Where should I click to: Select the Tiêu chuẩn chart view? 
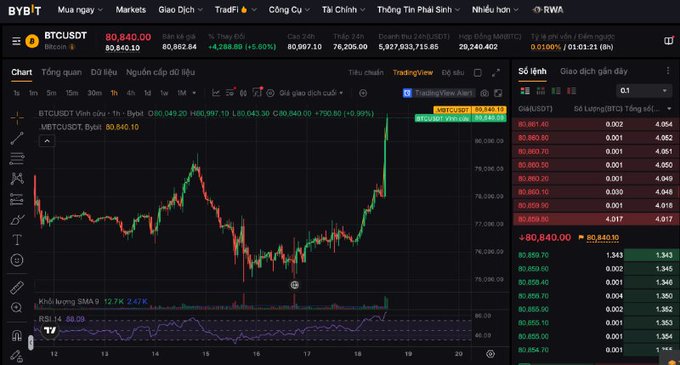[x=366, y=73]
